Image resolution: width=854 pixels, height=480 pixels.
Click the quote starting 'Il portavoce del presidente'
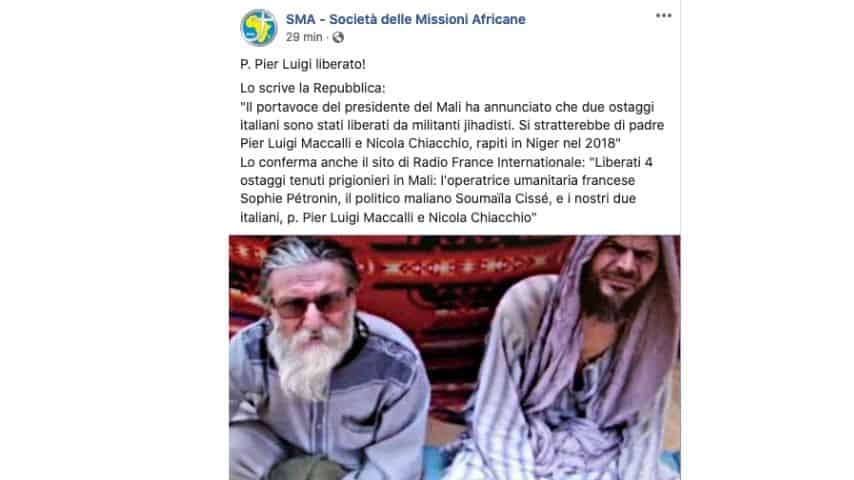452,125
